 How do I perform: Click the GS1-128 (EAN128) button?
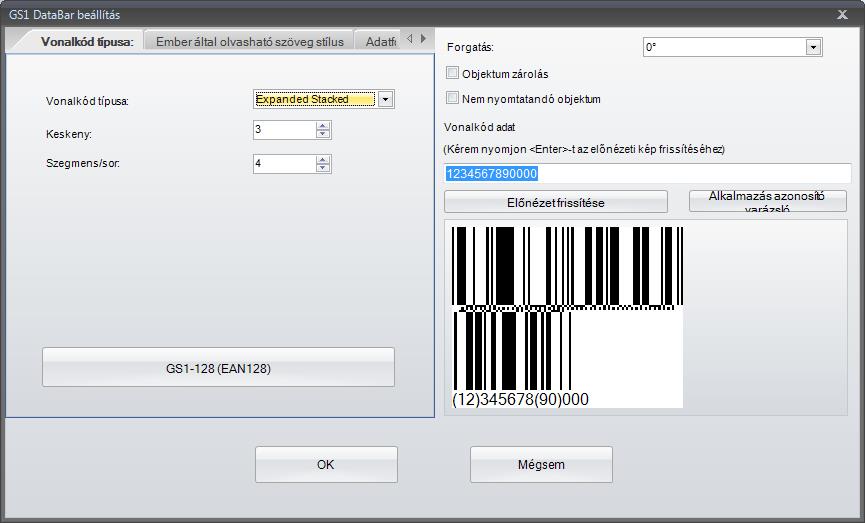[x=218, y=367]
